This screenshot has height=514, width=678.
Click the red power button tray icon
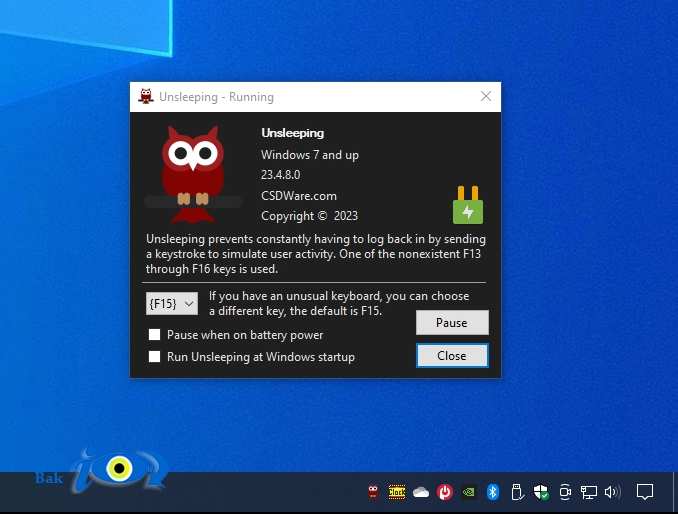point(445,492)
